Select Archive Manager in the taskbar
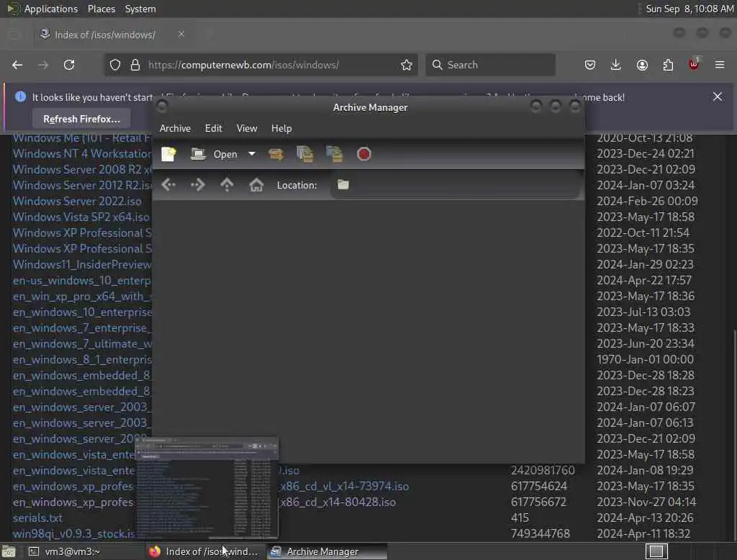 [327, 551]
